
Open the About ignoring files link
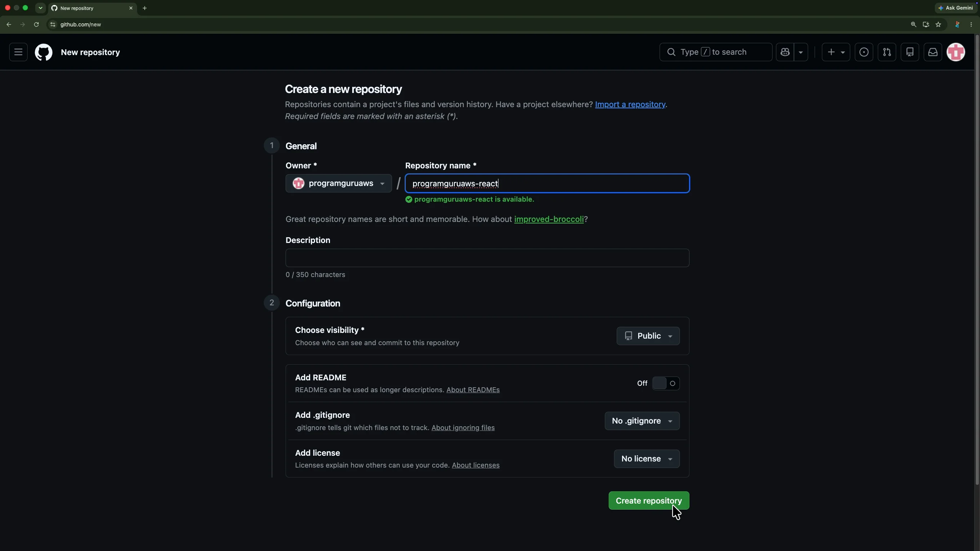coord(463,428)
